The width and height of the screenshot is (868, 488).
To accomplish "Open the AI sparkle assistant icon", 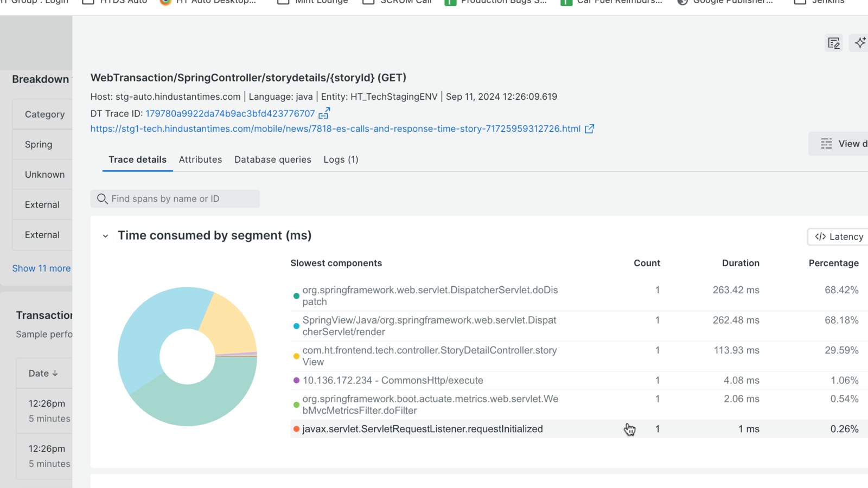I will point(860,43).
